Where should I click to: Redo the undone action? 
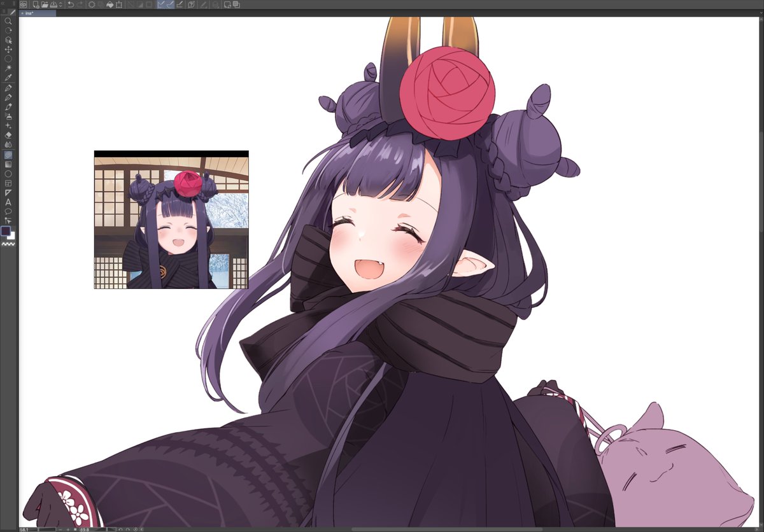tap(80, 4)
